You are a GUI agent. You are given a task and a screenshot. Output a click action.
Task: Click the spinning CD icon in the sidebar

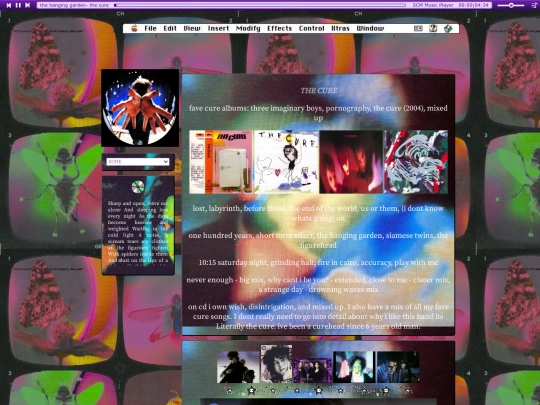point(138,187)
